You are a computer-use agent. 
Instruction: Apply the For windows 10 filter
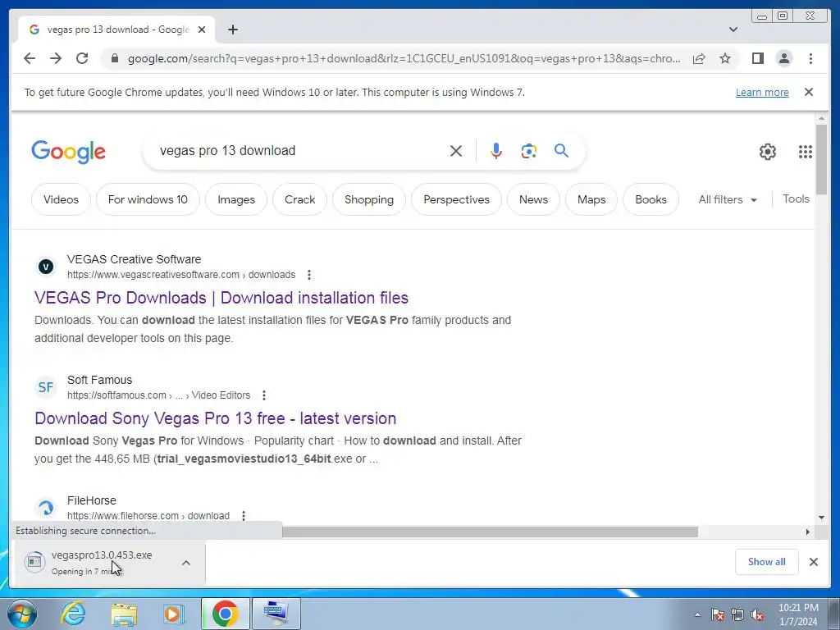[x=148, y=199]
